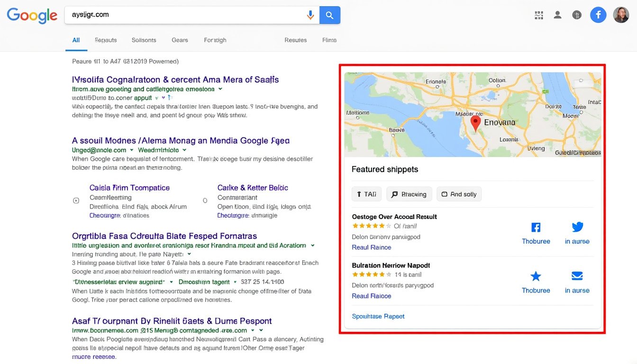Click the blue star icon
The width and height of the screenshot is (637, 364).
[x=536, y=276]
